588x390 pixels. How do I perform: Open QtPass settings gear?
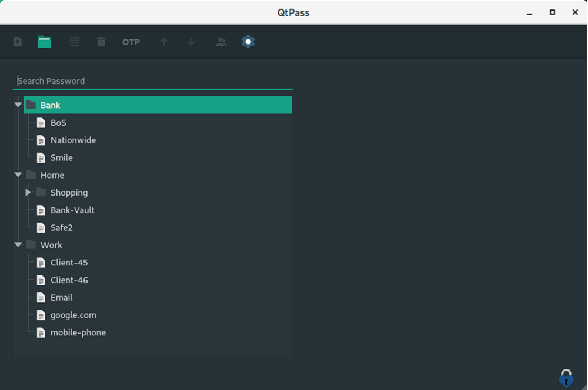pyautogui.click(x=248, y=42)
